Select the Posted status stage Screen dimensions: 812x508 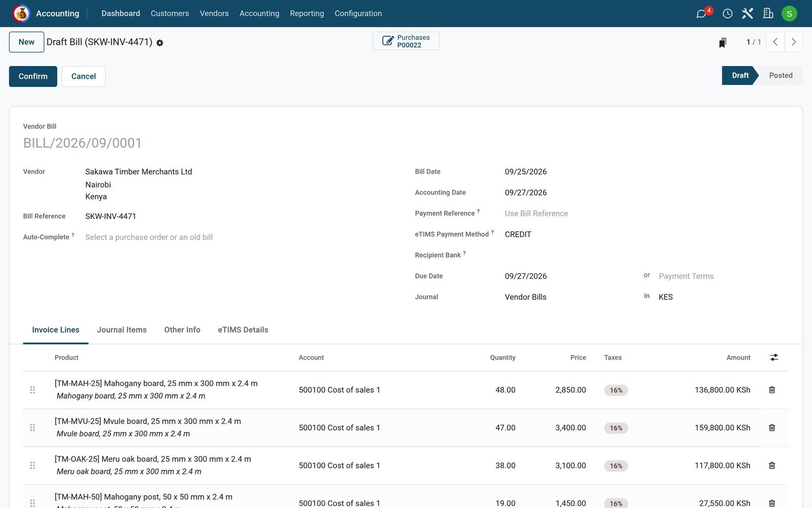781,75
